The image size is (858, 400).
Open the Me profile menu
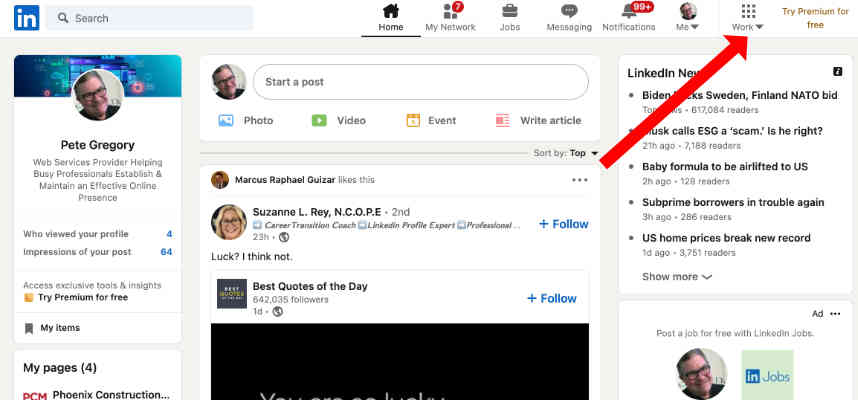coord(688,18)
